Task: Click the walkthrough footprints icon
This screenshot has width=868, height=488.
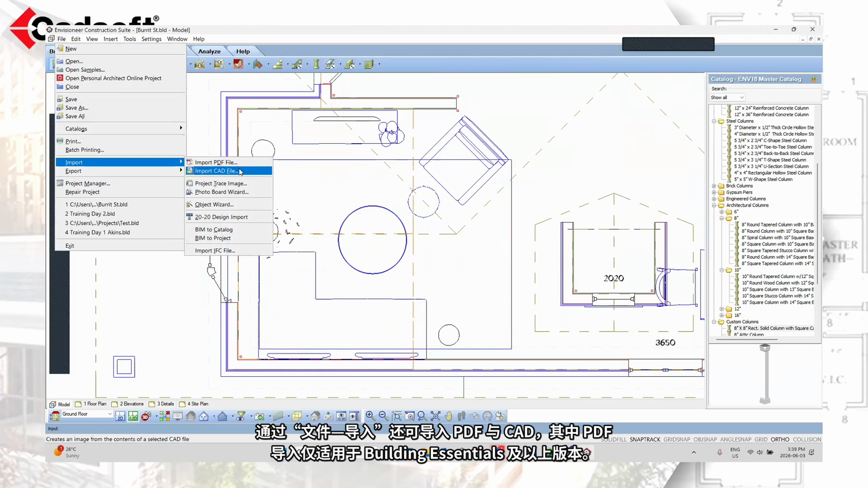Action: pyautogui.click(x=462, y=416)
